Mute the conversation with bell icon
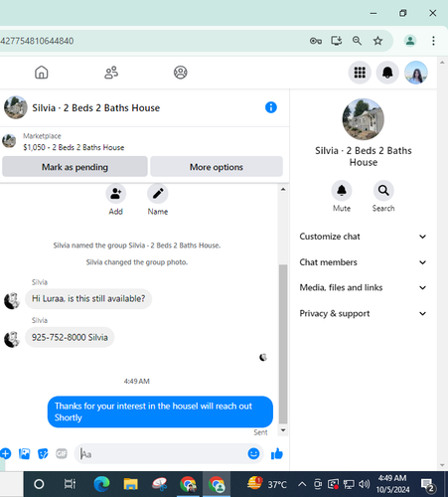448x497 pixels. [x=342, y=191]
